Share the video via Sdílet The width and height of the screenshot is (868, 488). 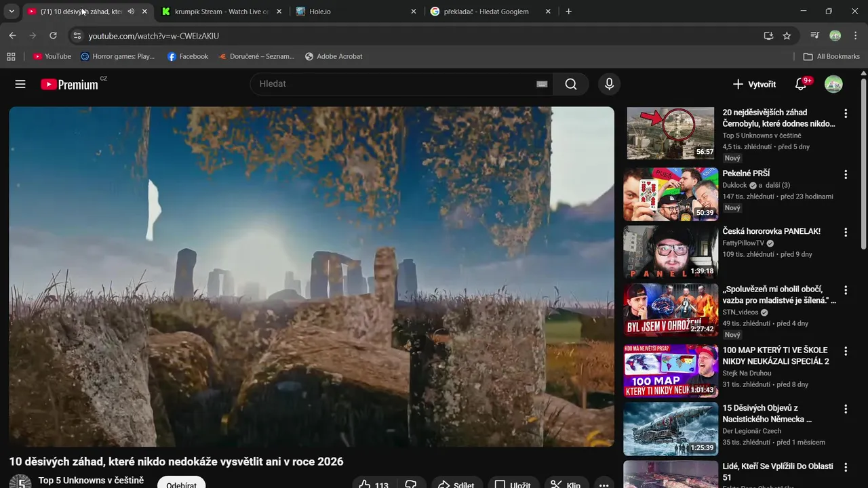click(x=456, y=485)
